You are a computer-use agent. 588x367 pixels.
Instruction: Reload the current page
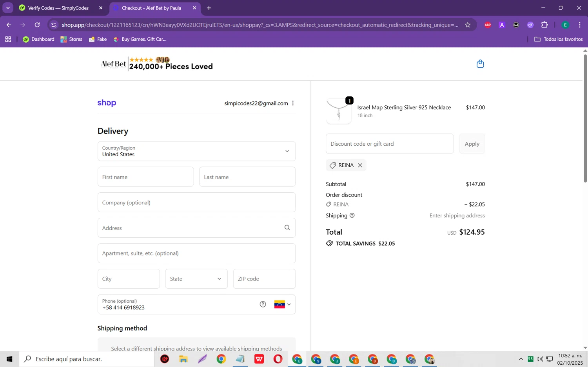pyautogui.click(x=37, y=25)
